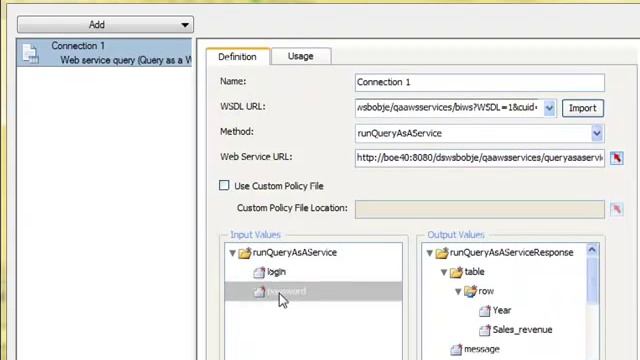This screenshot has width=640, height=360.
Task: Click the runQueryAsAService folder icon
Action: pyautogui.click(x=245, y=253)
